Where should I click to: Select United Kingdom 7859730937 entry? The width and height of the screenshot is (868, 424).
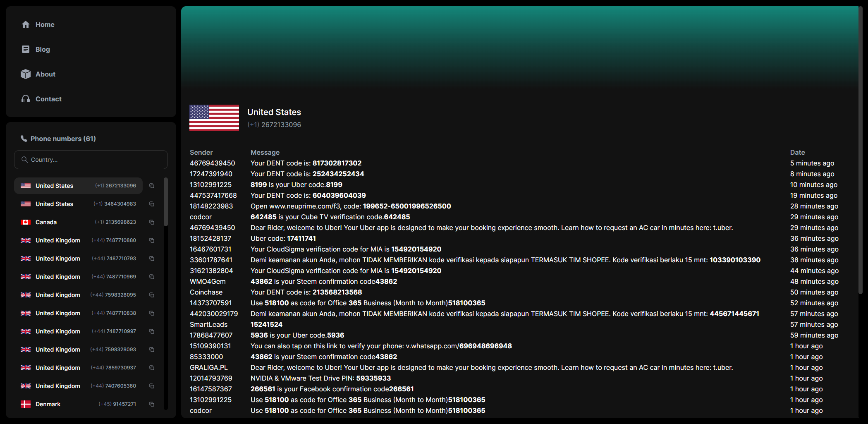(79, 368)
